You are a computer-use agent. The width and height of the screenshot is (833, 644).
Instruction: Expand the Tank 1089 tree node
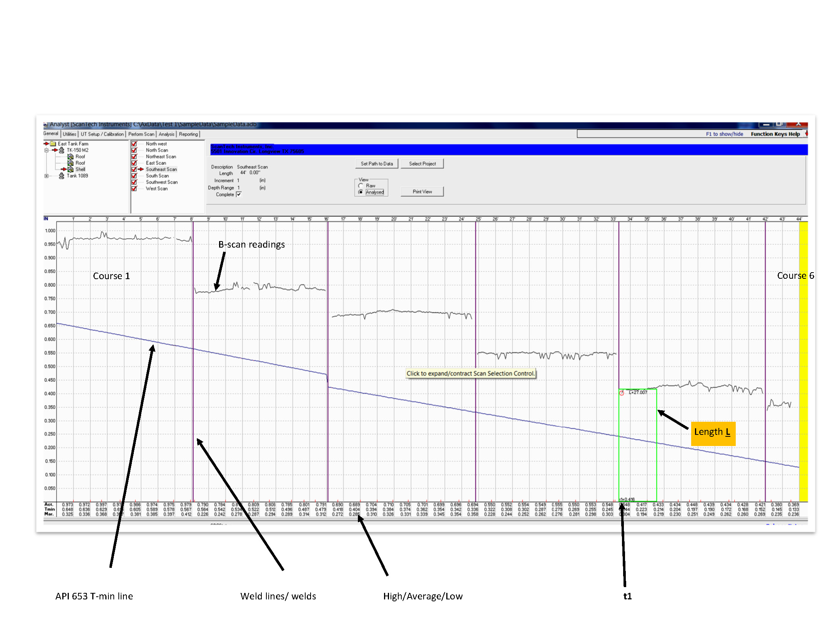pos(46,176)
